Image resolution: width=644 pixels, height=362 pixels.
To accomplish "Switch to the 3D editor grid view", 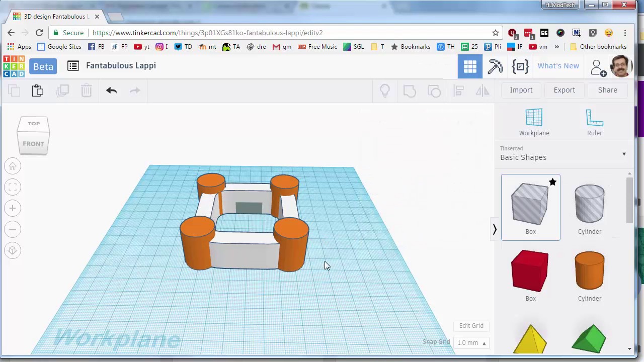I will 469,66.
